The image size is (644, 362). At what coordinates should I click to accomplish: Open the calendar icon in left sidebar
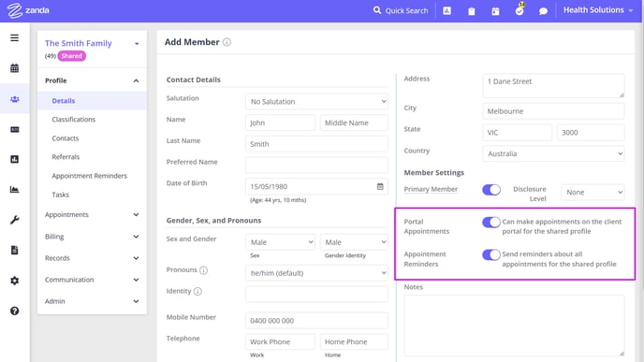pyautogui.click(x=14, y=68)
